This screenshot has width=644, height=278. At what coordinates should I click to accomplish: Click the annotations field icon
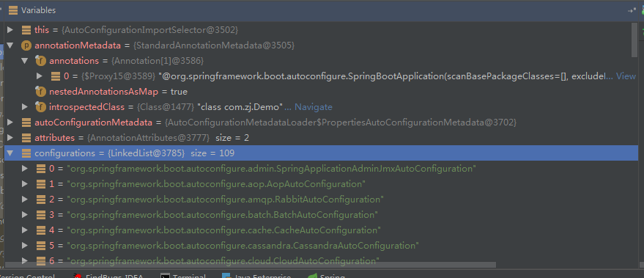(40, 60)
